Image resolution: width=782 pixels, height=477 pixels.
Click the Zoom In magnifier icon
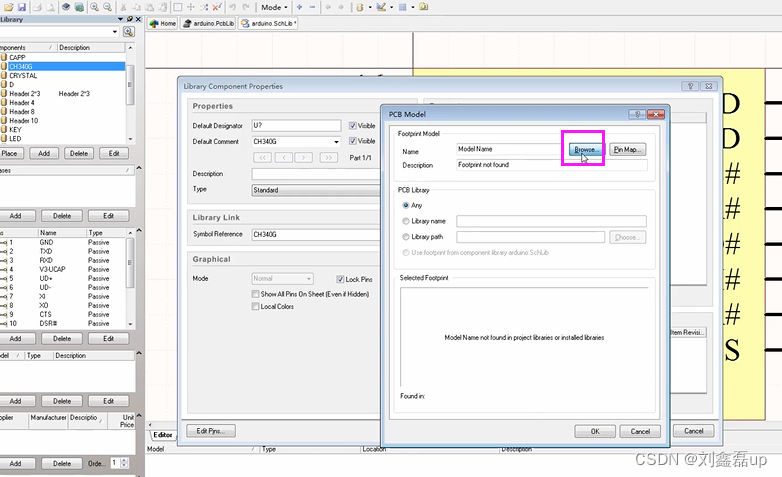coord(94,7)
